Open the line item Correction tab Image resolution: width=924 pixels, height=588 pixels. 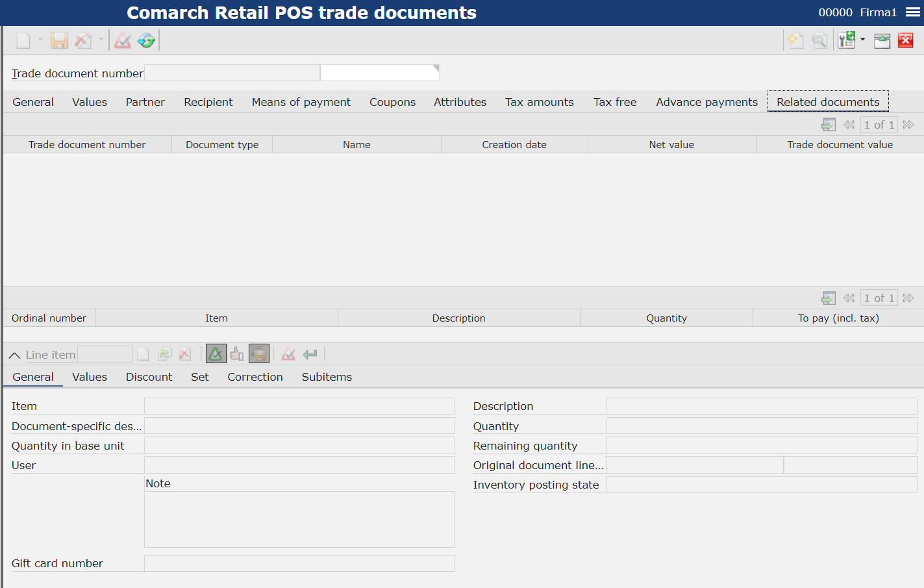point(255,377)
